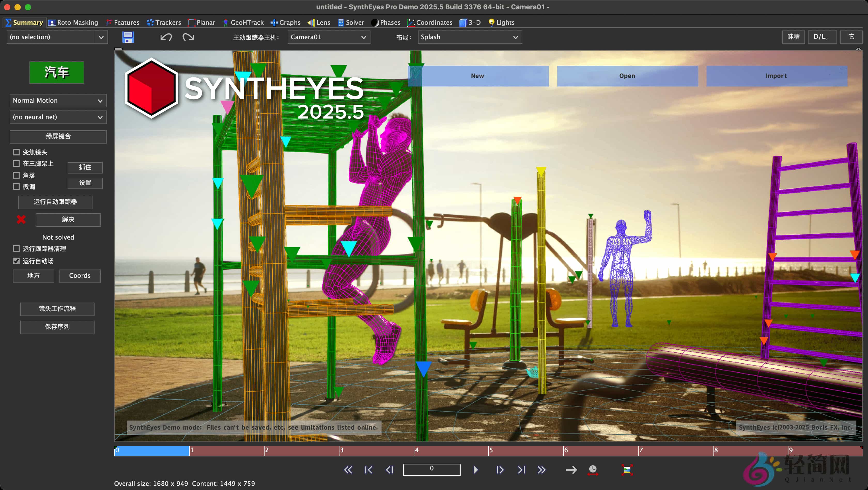Click the red X solve status icon
868x490 pixels.
[x=21, y=220]
